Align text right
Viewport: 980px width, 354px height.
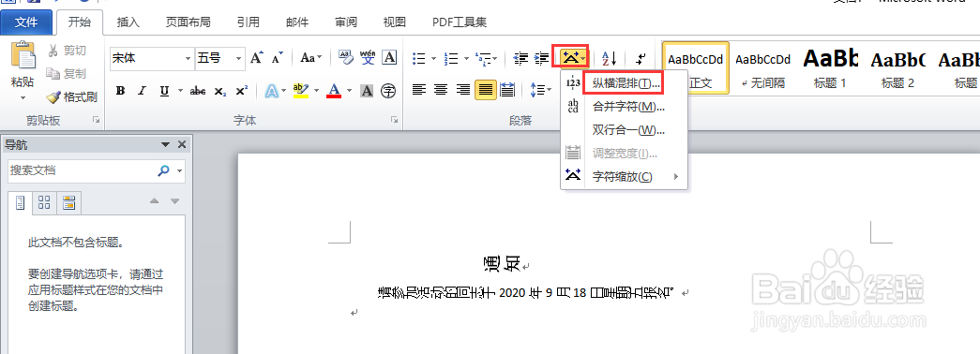(x=462, y=90)
